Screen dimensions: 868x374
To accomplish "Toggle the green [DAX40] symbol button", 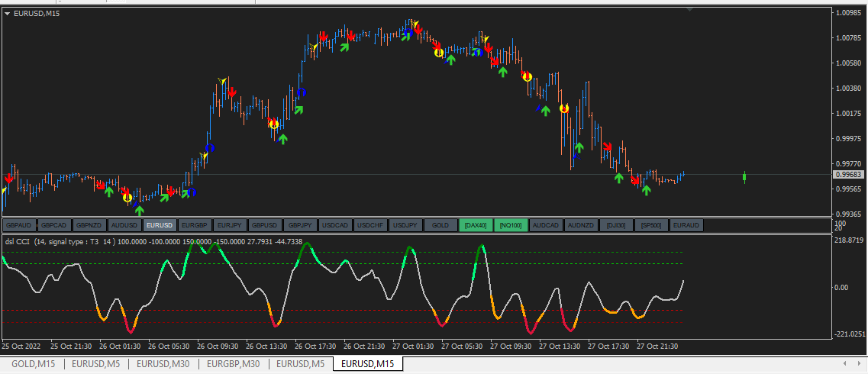I will pos(476,225).
